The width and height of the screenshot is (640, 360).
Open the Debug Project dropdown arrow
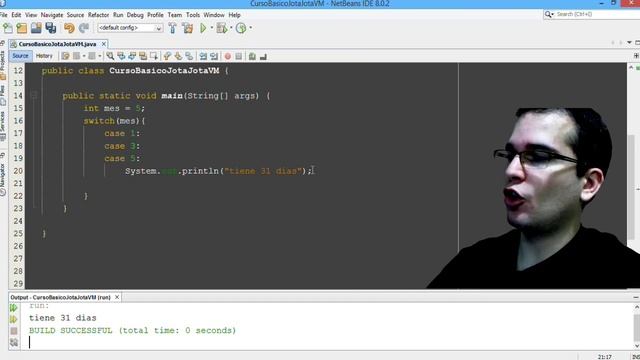pyautogui.click(x=231, y=28)
